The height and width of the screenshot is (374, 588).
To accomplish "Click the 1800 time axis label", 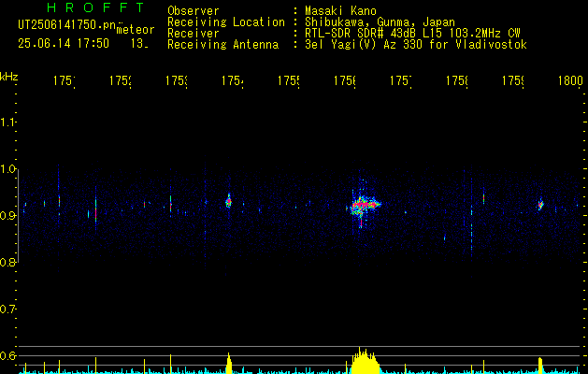I will (x=570, y=80).
